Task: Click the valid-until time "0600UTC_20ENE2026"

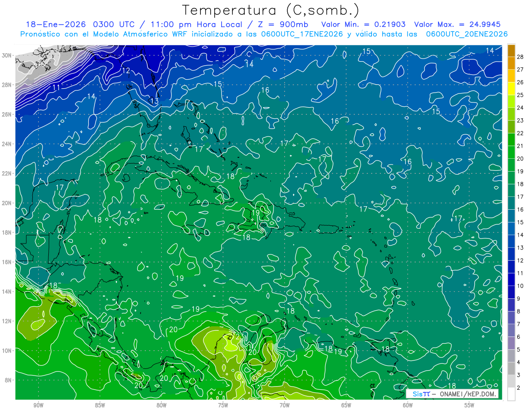Action: (x=466, y=34)
